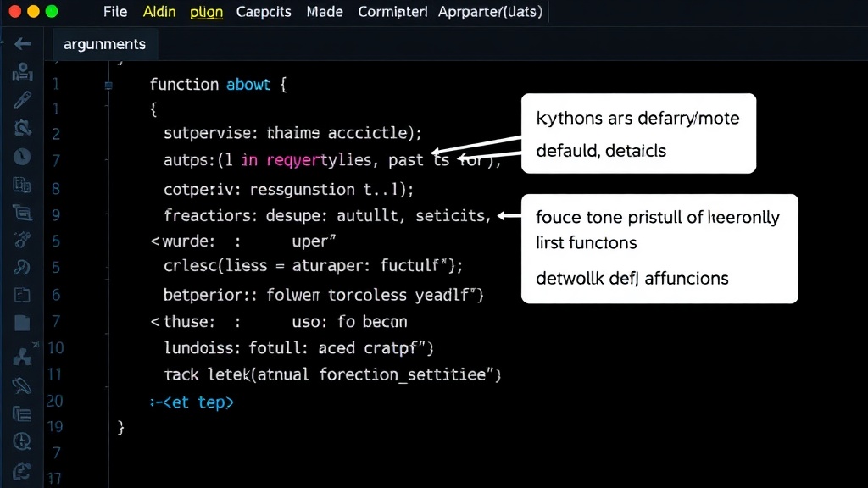Click the 'abowt' function name
Screen dimensions: 868x488
click(248, 85)
